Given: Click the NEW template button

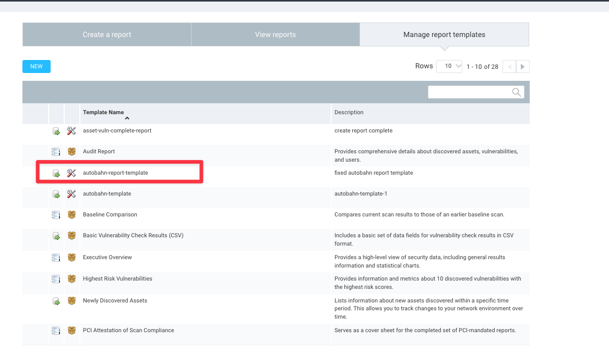Looking at the screenshot, I should coord(37,66).
